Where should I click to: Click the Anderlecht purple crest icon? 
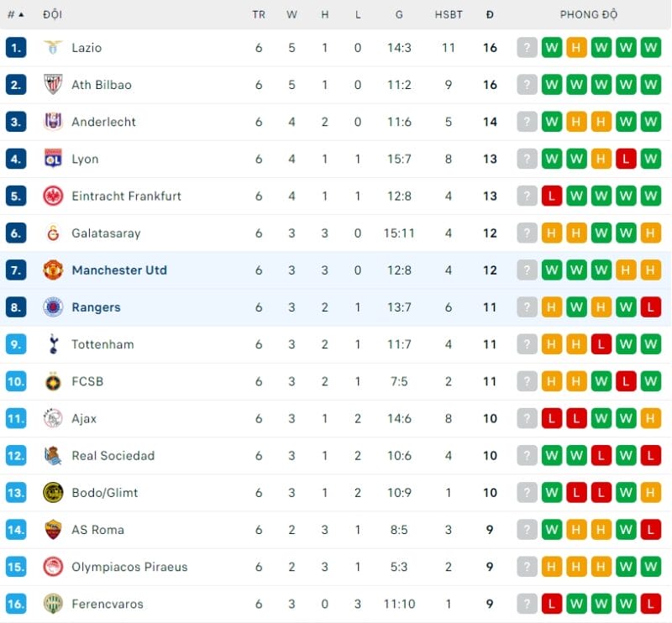tap(53, 122)
